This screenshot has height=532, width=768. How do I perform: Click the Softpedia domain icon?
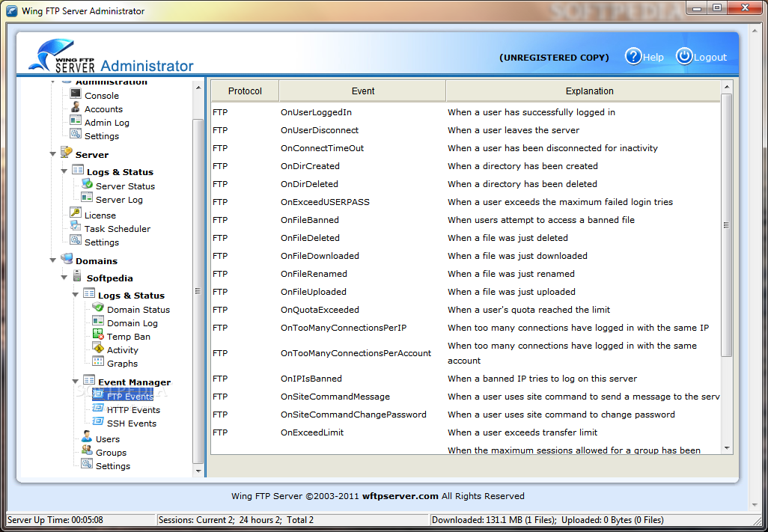[x=77, y=276]
